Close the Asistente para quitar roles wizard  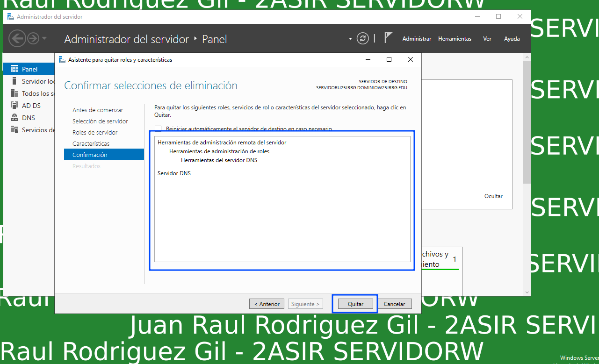410,59
